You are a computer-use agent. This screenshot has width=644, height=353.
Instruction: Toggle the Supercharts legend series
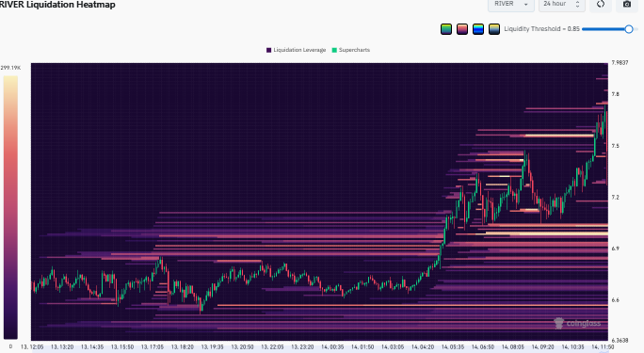point(351,50)
